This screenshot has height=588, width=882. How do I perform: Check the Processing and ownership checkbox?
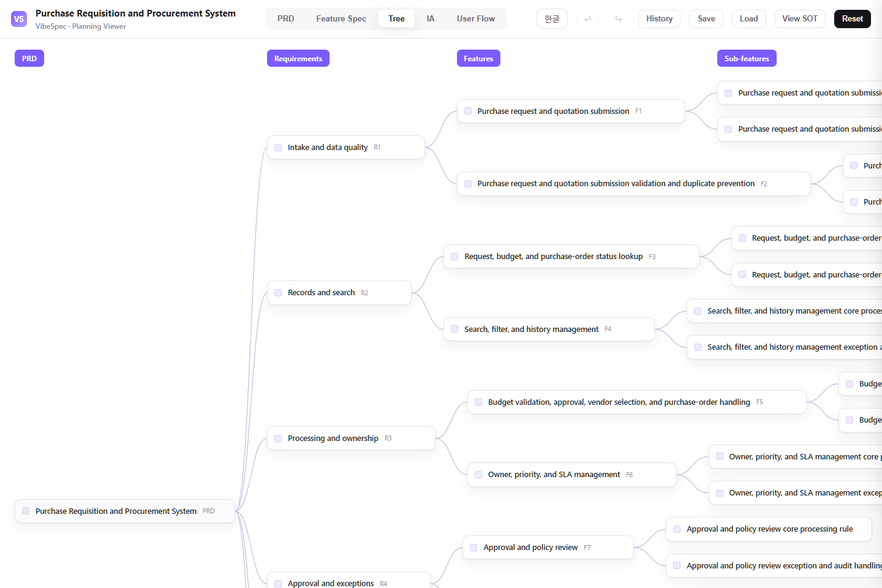(278, 439)
